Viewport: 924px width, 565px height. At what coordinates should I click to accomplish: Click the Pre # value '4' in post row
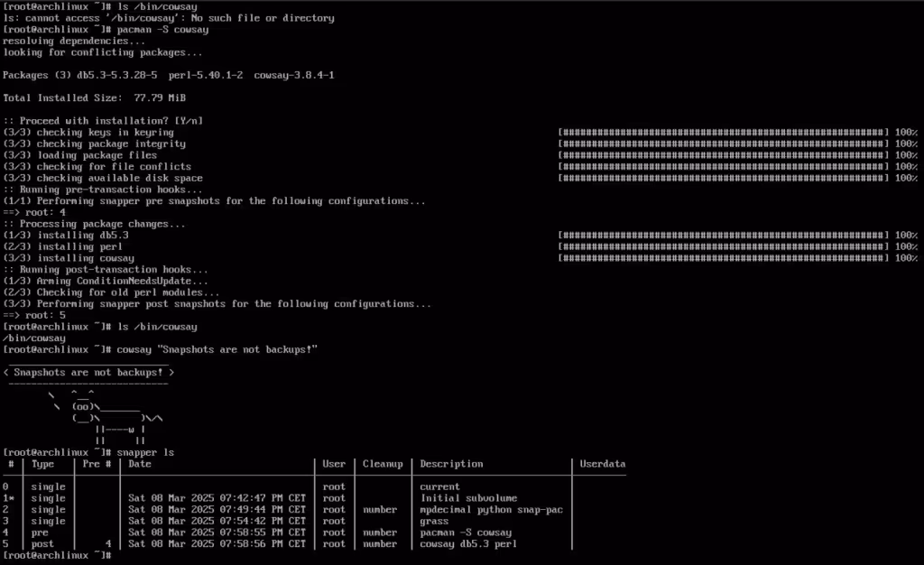tap(108, 544)
